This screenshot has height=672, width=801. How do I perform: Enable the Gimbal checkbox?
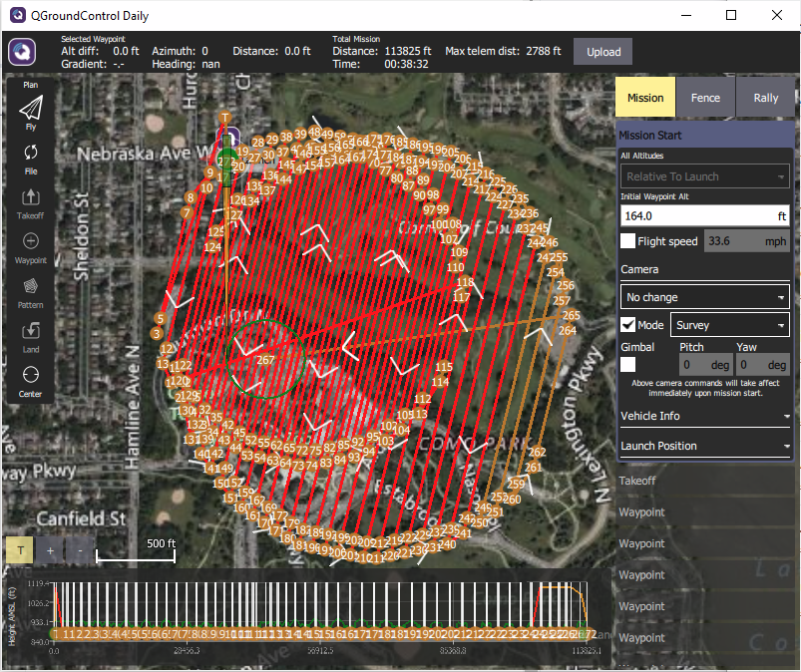click(627, 365)
